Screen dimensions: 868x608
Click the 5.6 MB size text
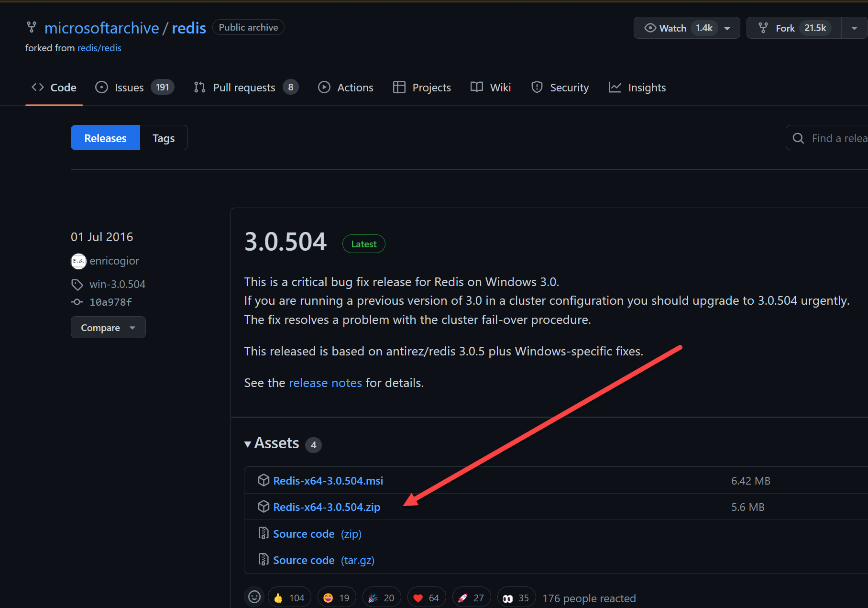[x=747, y=507]
